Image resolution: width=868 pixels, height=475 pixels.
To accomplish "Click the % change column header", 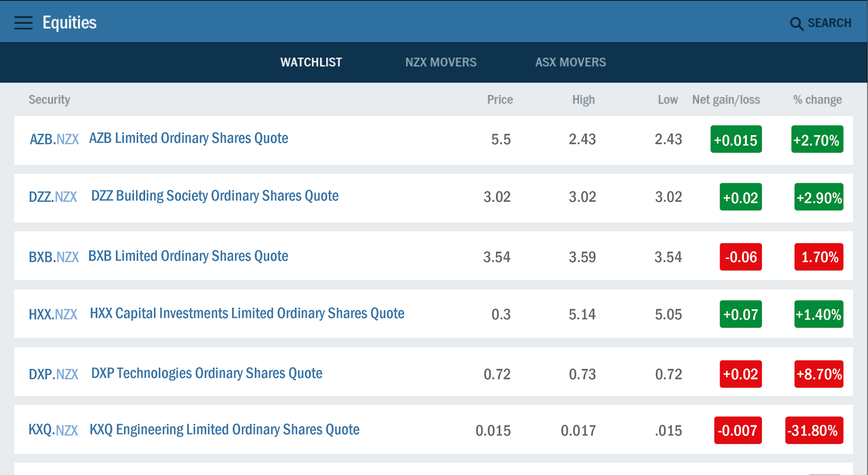I will [x=817, y=100].
